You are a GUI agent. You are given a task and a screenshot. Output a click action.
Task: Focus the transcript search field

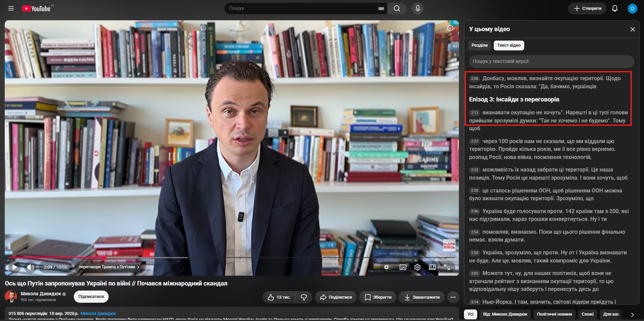[x=551, y=61]
